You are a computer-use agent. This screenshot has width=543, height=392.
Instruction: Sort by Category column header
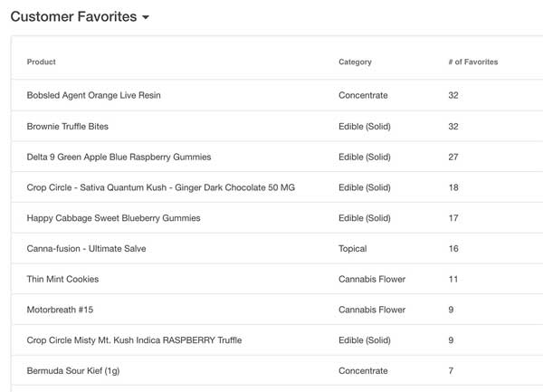pyautogui.click(x=355, y=62)
